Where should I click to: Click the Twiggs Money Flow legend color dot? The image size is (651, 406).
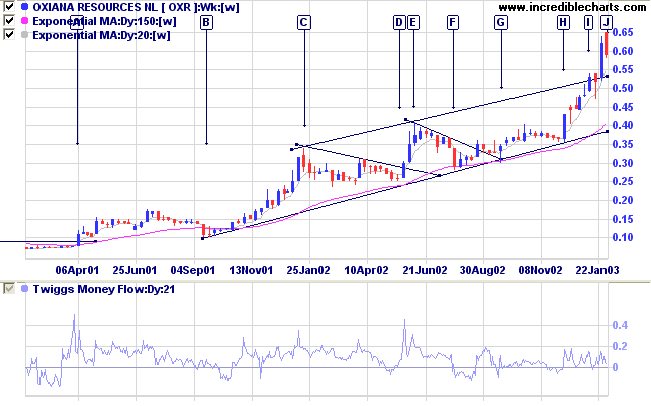point(24,289)
